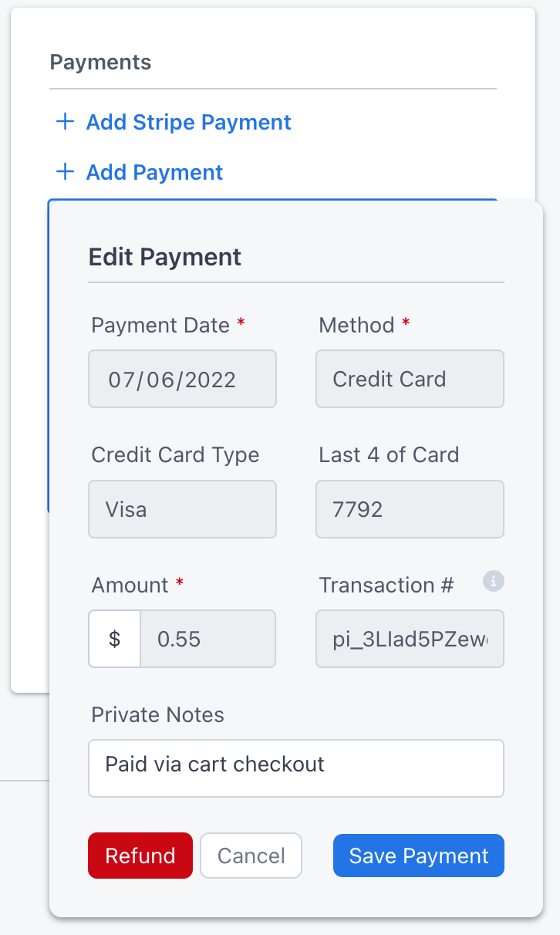The height and width of the screenshot is (935, 560).
Task: Open the Add Stripe Payment link
Action: point(188,122)
